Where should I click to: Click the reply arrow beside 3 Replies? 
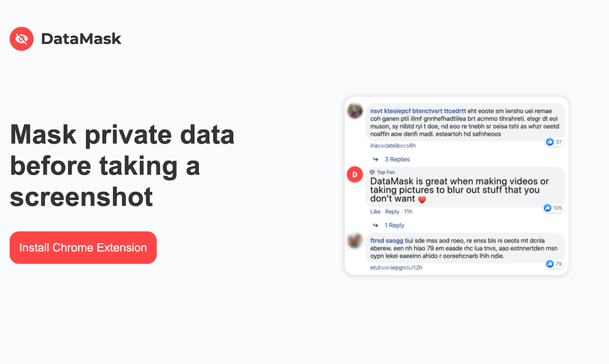(376, 159)
